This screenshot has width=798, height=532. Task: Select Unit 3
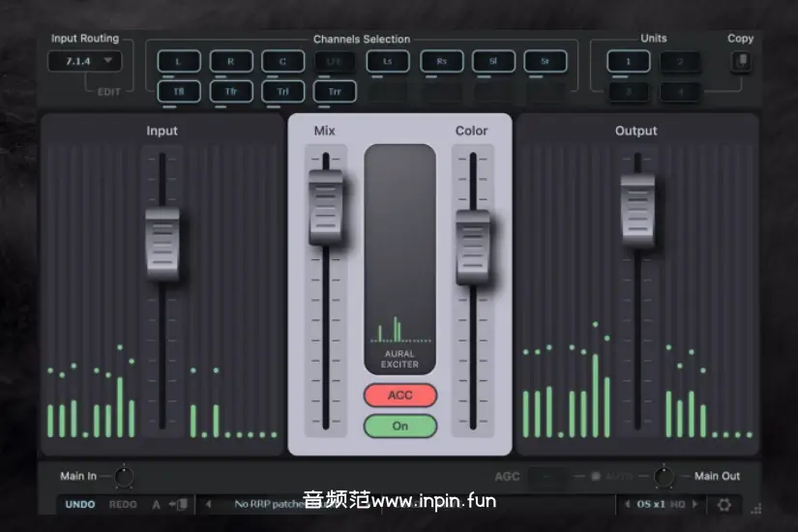point(629,92)
